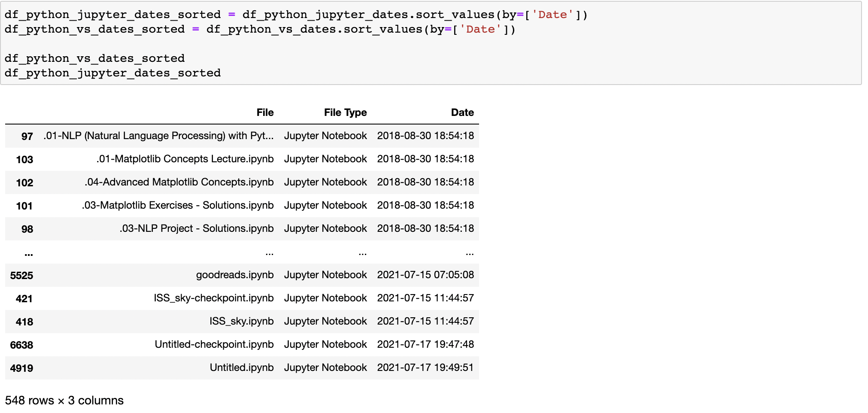Click date in ISS_sky-checkpoint.ipynb row
Viewport: 868px width, 413px height.
tap(425, 298)
